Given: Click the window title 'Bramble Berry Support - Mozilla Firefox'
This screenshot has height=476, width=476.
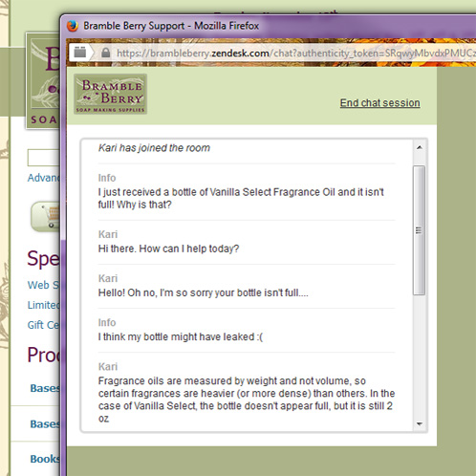Looking at the screenshot, I should pyautogui.click(x=171, y=26).
